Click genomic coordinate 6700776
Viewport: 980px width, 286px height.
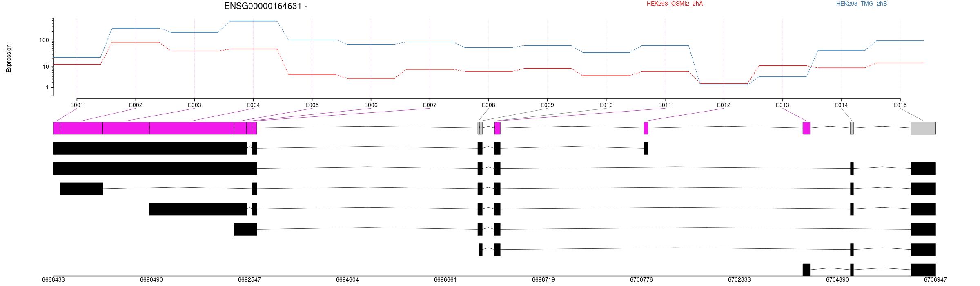(x=641, y=280)
